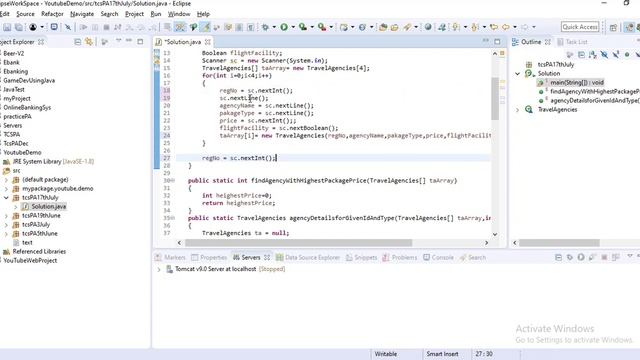Viewport: 640px width, 360px height.
Task: Click the editor vertical scrollbar thumb
Action: click(x=495, y=98)
